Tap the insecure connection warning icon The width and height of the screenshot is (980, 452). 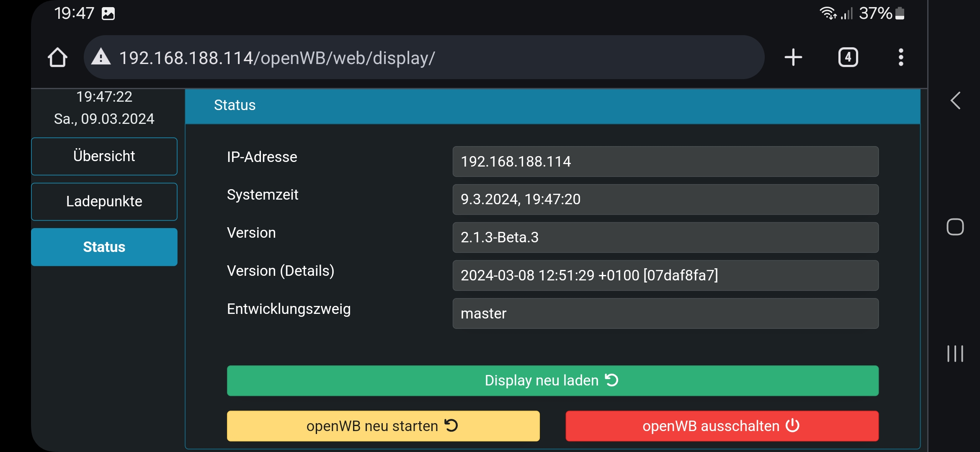tap(101, 57)
